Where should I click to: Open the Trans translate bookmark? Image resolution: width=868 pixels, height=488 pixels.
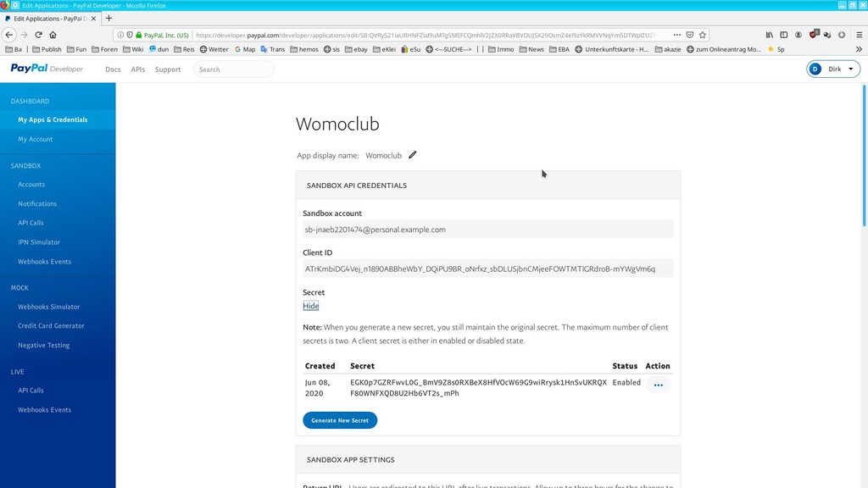click(272, 49)
